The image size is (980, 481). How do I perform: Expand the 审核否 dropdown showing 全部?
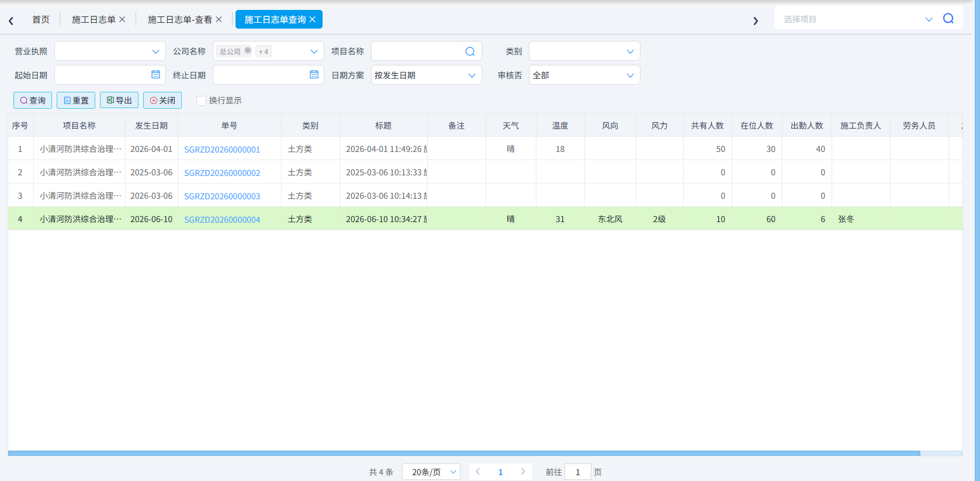pyautogui.click(x=584, y=75)
